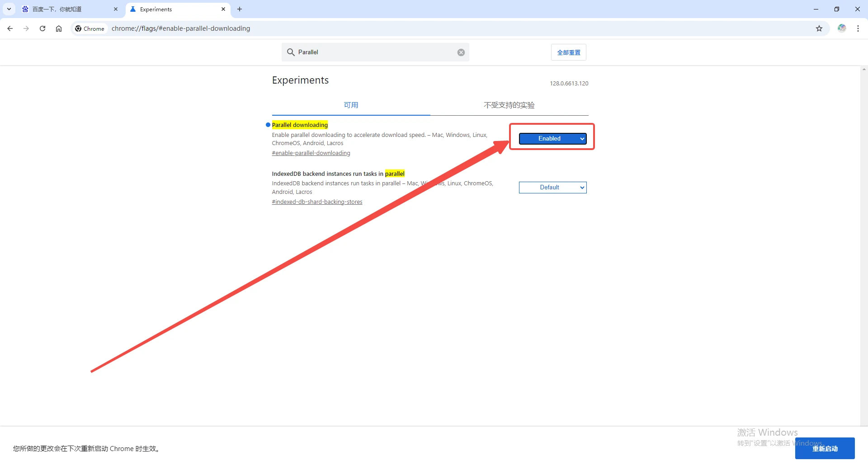Click the back navigation arrow
868x470 pixels.
(x=10, y=28)
